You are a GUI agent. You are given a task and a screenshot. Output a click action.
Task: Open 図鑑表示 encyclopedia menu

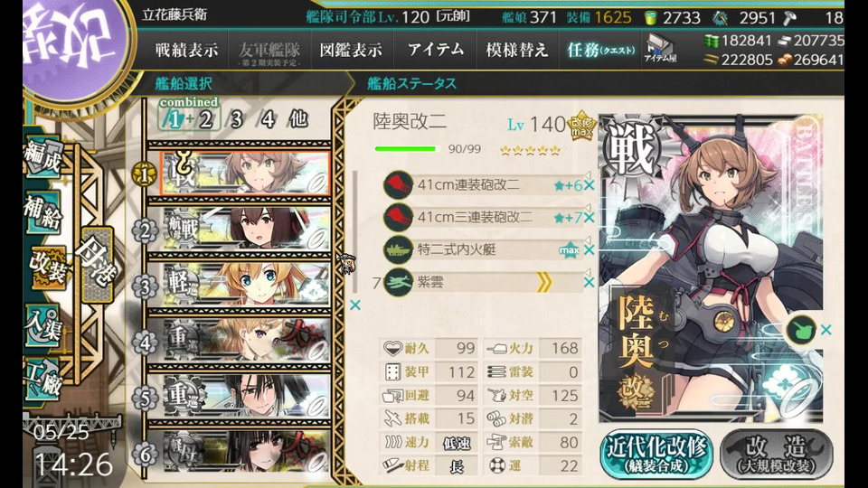[x=351, y=51]
